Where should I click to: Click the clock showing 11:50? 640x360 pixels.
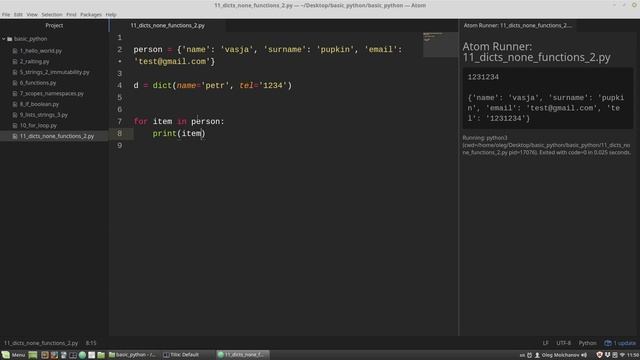coord(633,355)
